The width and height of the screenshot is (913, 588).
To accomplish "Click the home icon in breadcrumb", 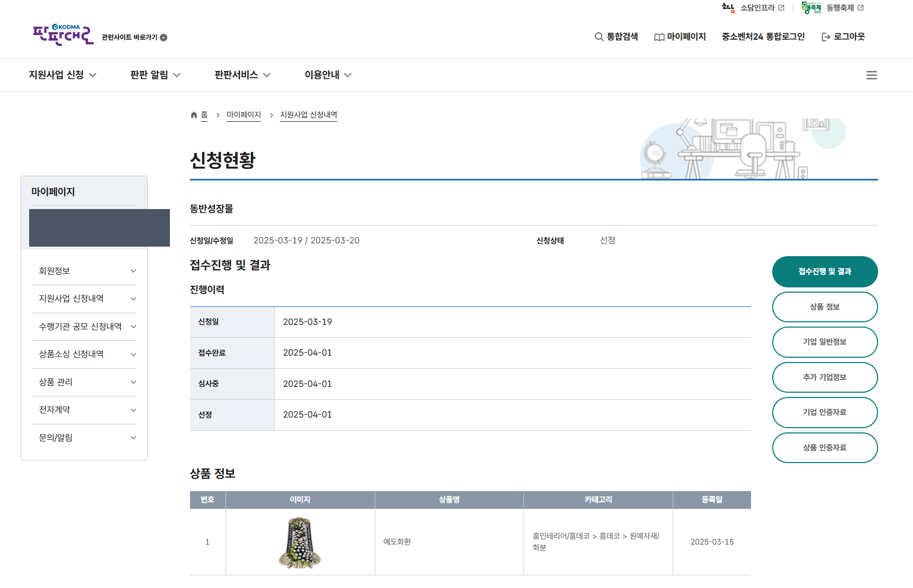I will click(x=194, y=115).
